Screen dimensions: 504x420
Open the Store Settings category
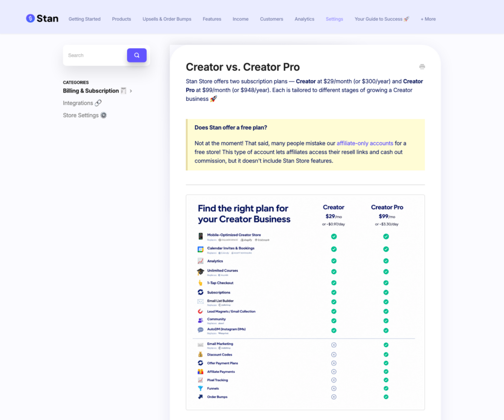[85, 115]
